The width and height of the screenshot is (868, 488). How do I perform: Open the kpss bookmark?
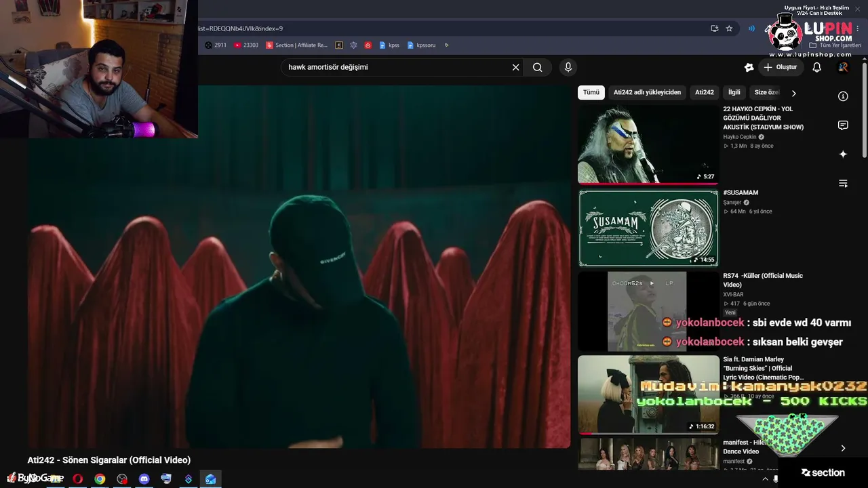pos(389,45)
